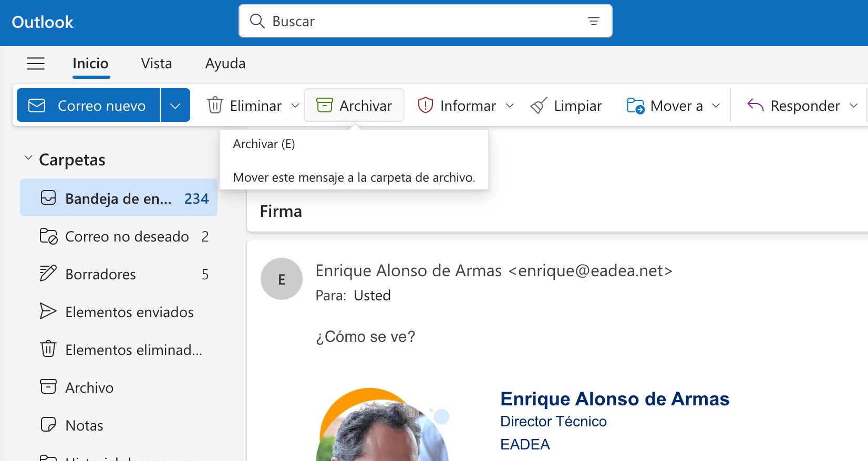Switch to the Vista tab
The image size is (868, 461).
point(156,64)
